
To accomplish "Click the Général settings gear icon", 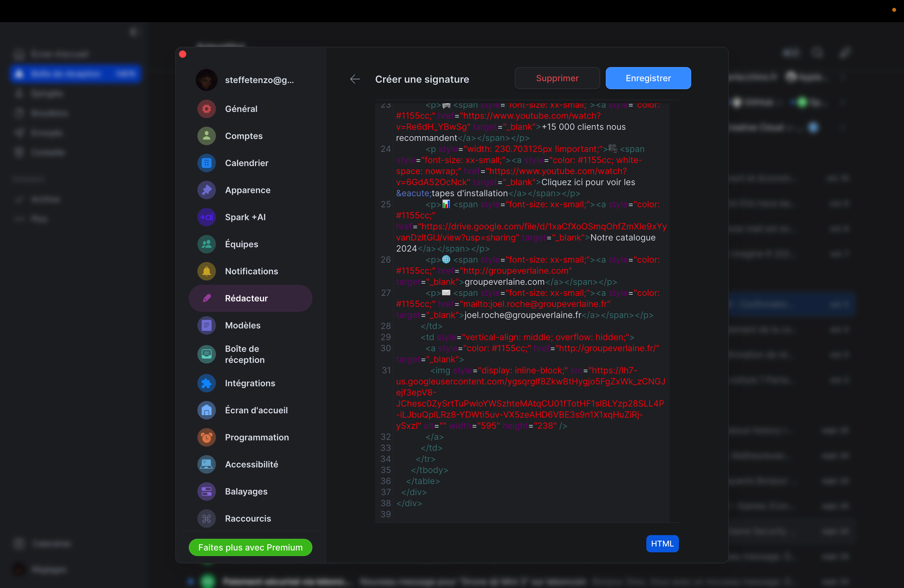I will (206, 109).
